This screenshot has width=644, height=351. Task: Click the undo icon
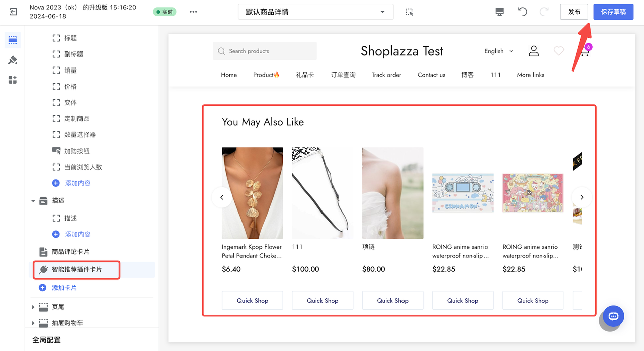(522, 11)
